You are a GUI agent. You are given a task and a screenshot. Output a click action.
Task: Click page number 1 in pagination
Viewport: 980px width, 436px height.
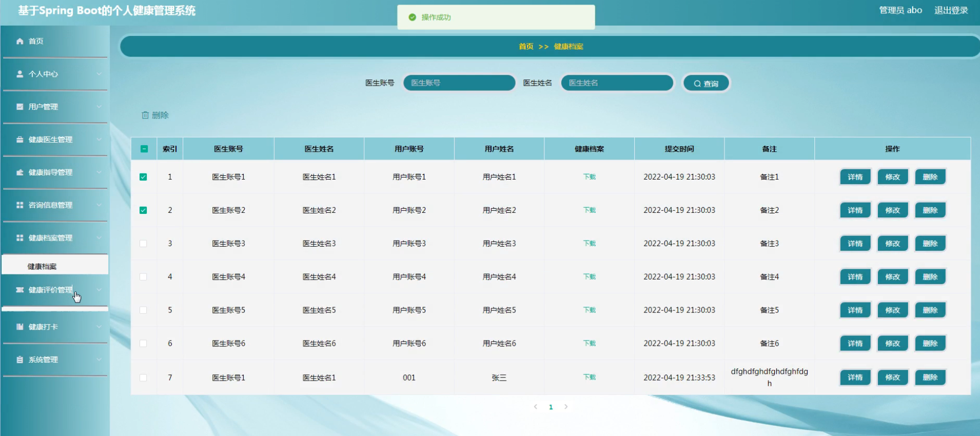pyautogui.click(x=551, y=407)
